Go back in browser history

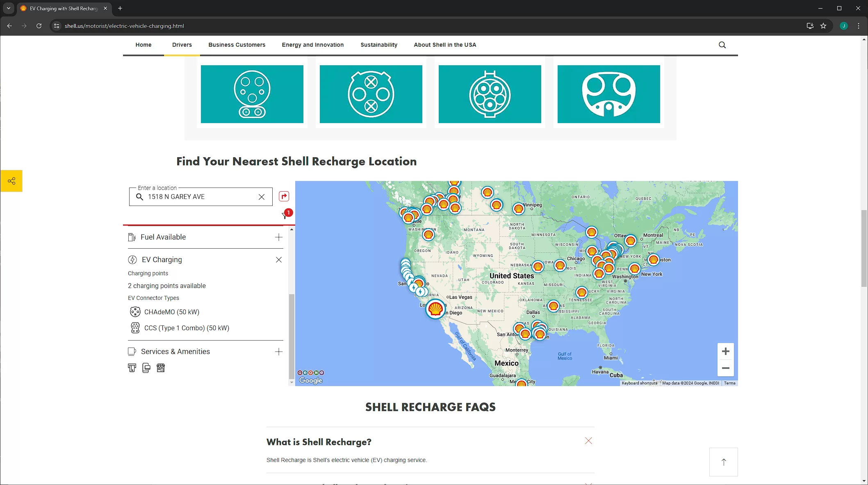[x=9, y=26]
